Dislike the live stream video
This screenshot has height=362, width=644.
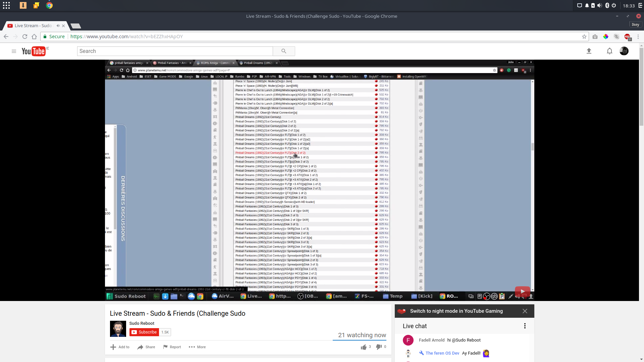379,347
